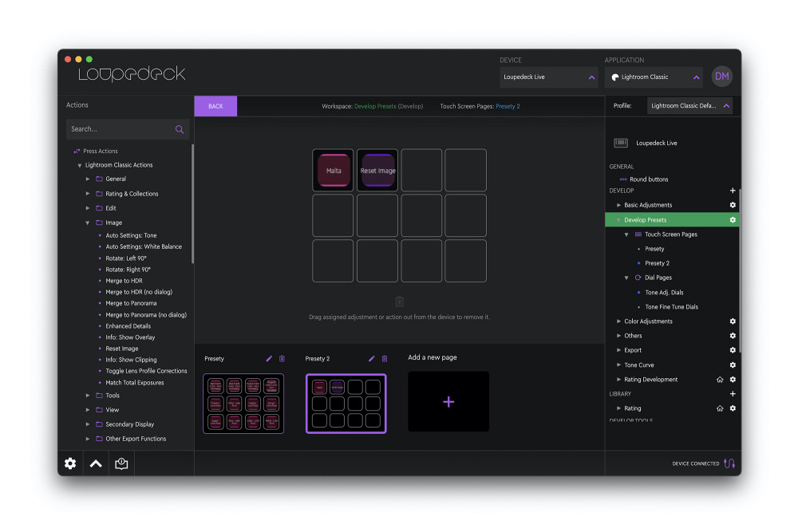
Task: Click the Develop Presets workspace link
Action: click(x=375, y=106)
